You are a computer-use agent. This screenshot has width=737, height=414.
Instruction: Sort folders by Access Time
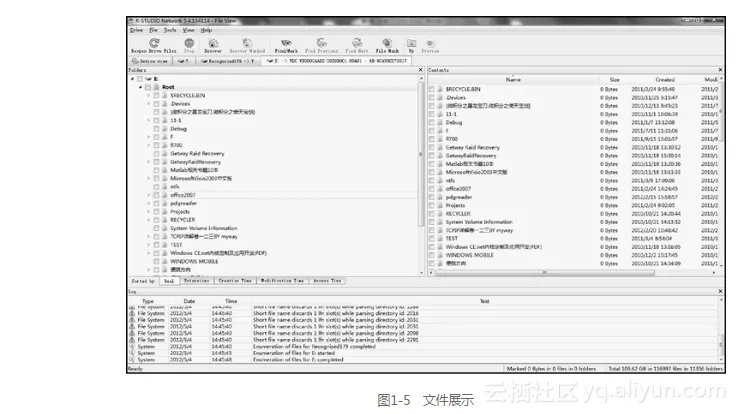327,281
